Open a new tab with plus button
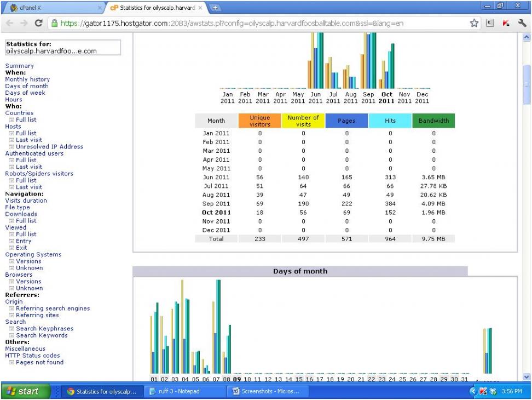The height and width of the screenshot is (400, 532). coord(215,8)
